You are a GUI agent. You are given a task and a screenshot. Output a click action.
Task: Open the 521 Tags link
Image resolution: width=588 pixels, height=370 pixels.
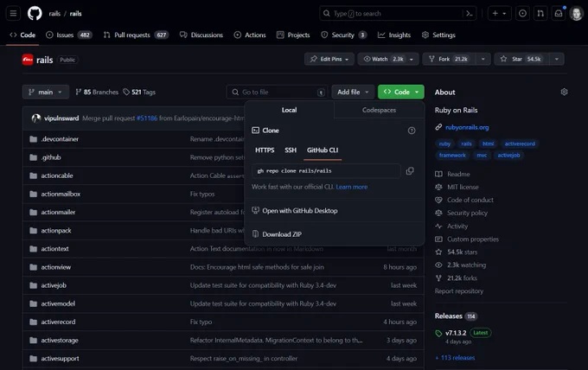(x=139, y=92)
